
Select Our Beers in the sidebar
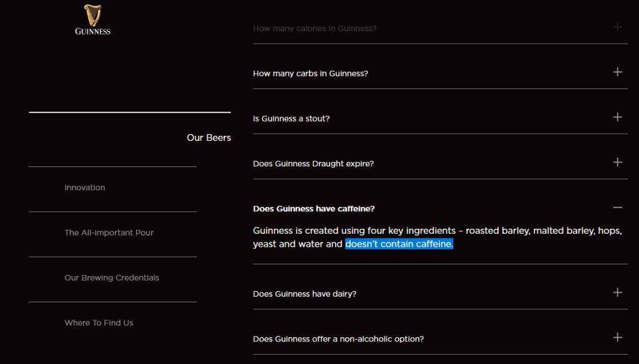coord(208,138)
